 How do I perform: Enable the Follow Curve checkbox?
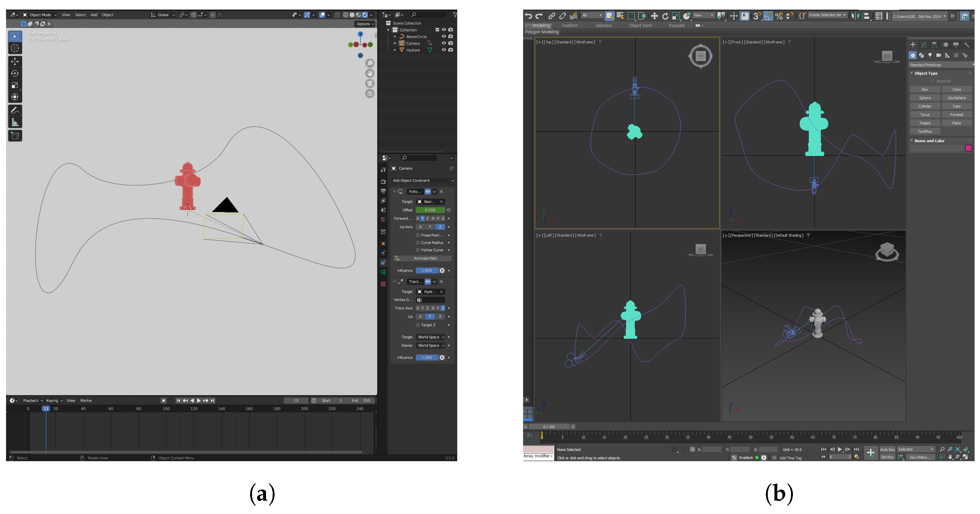click(418, 250)
